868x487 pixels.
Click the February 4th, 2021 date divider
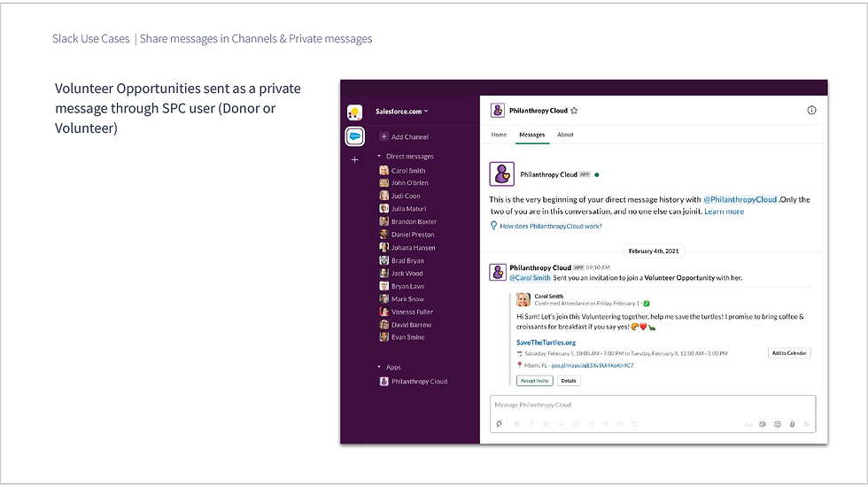click(x=654, y=251)
